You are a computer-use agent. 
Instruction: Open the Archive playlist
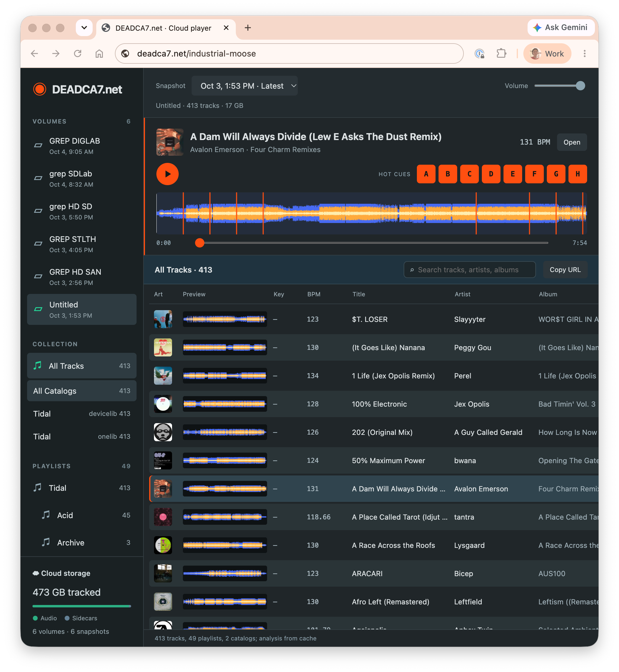pos(82,543)
